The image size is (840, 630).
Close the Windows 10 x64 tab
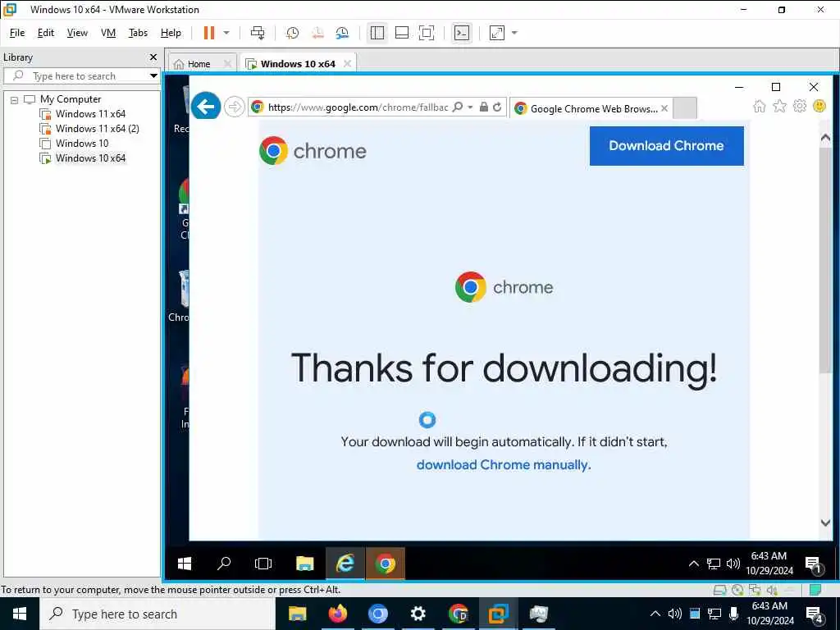point(347,64)
